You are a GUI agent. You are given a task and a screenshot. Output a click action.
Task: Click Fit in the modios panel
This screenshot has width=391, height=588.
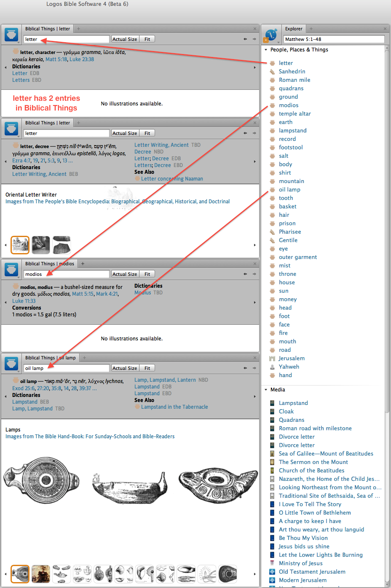(147, 274)
